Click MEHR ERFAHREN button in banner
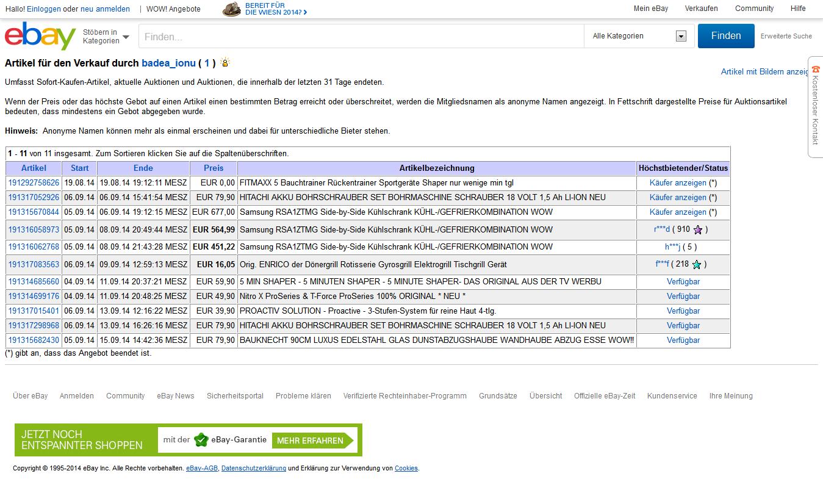The height and width of the screenshot is (504, 823). [x=312, y=441]
